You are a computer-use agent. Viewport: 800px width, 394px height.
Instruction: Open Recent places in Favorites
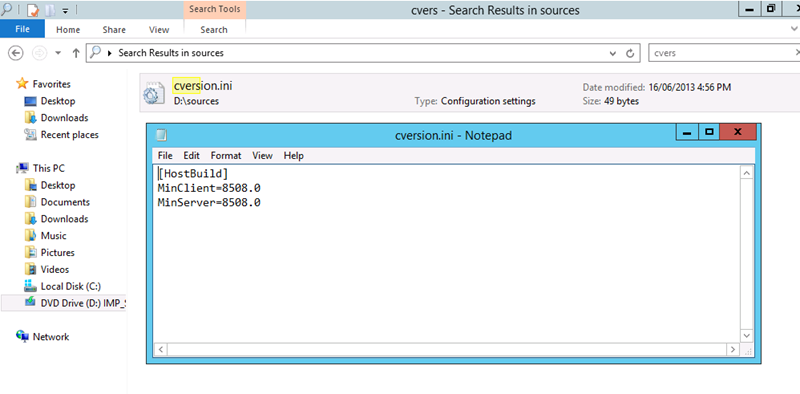[69, 135]
